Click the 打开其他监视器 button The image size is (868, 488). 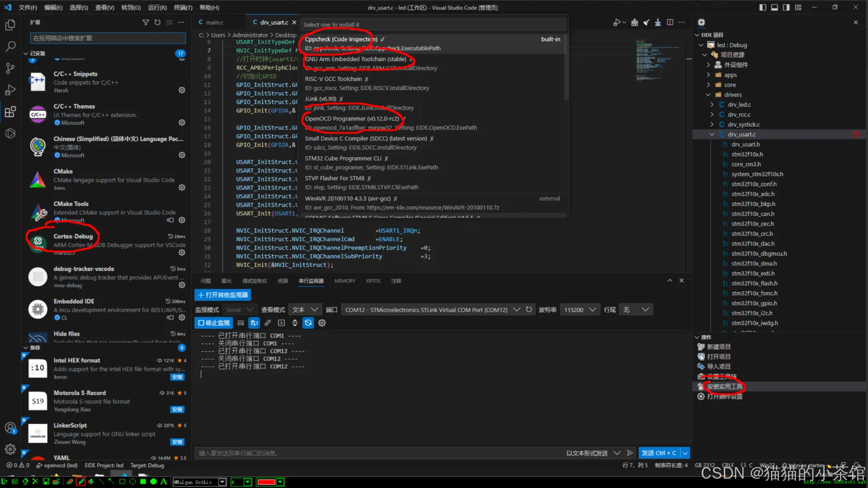pyautogui.click(x=223, y=295)
